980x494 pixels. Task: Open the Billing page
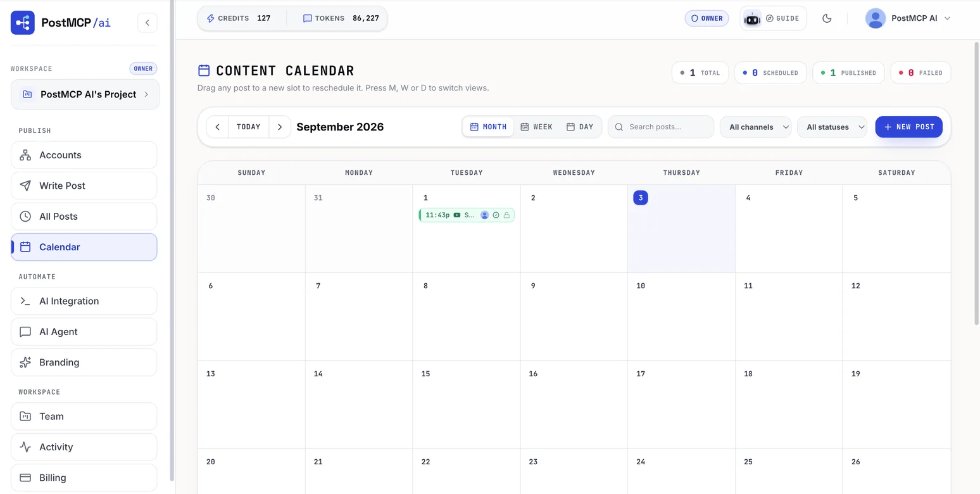[84, 478]
